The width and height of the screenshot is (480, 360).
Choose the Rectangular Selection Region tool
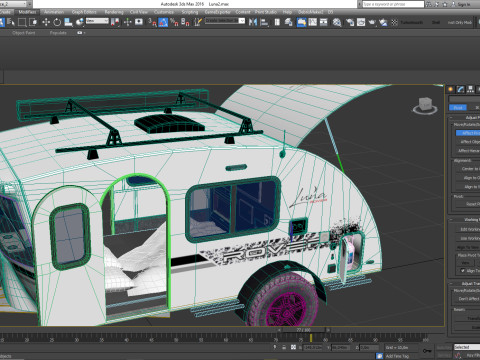click(22, 22)
